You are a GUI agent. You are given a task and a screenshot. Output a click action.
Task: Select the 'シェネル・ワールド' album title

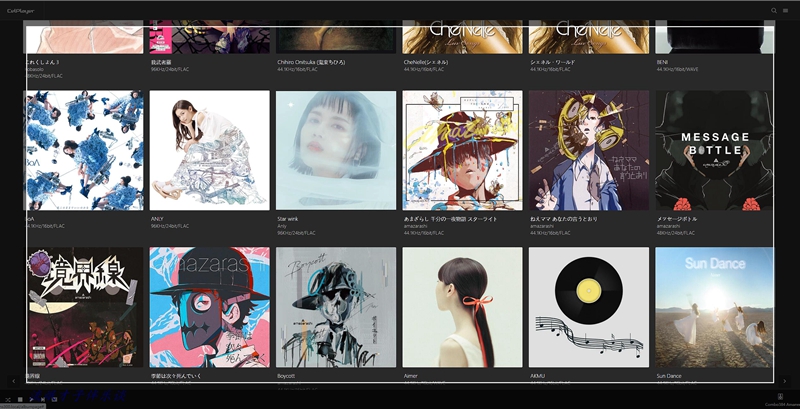553,62
